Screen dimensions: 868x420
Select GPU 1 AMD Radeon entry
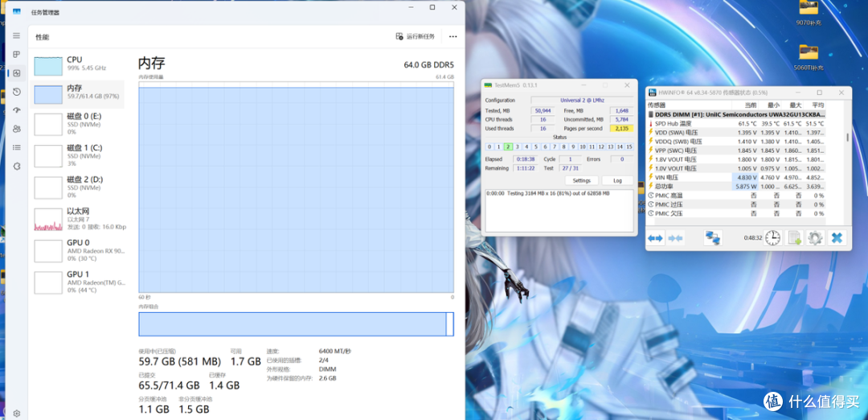(x=77, y=282)
